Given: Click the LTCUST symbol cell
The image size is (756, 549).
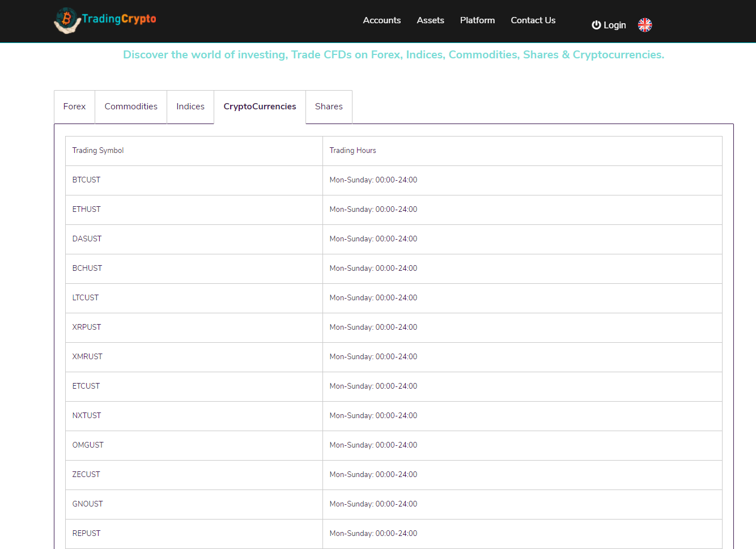Looking at the screenshot, I should [x=86, y=298].
